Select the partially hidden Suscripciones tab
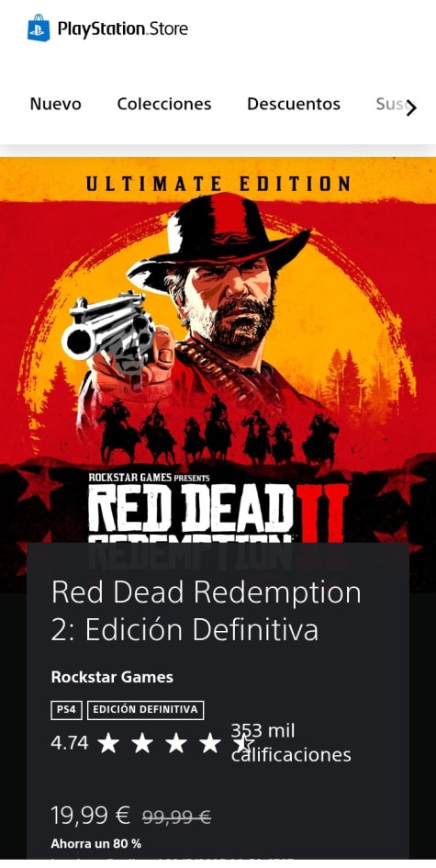Image resolution: width=436 pixels, height=868 pixels. [391, 104]
